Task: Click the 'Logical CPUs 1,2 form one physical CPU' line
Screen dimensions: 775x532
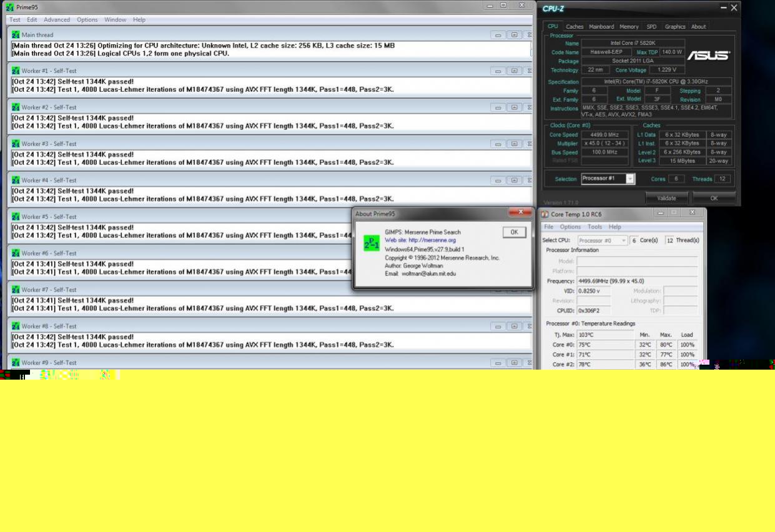Action: click(121, 53)
